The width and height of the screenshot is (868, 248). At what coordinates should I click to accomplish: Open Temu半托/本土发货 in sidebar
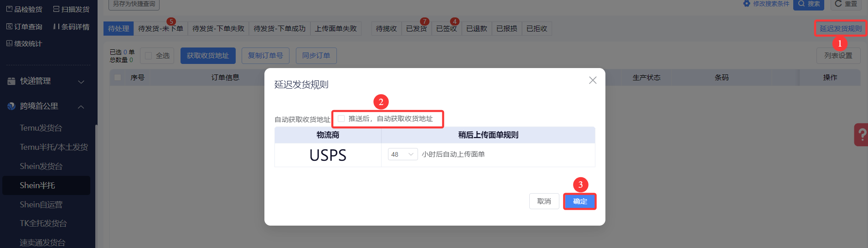coord(54,147)
